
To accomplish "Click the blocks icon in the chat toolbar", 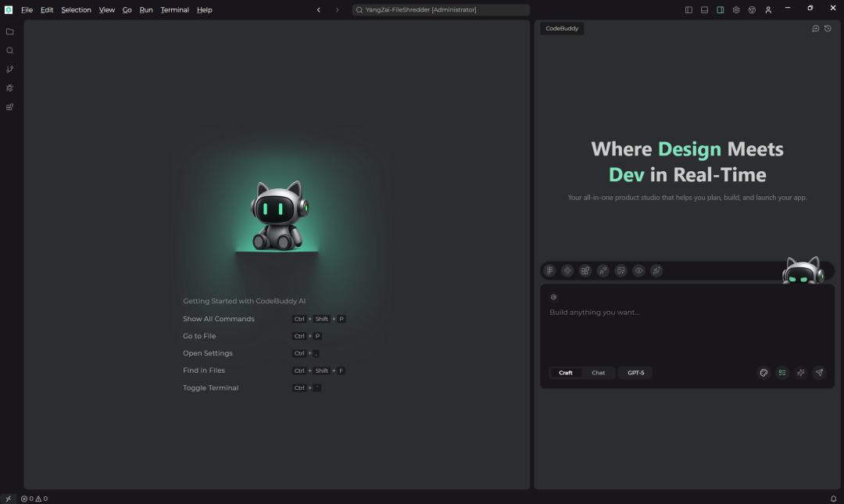I will tap(585, 271).
